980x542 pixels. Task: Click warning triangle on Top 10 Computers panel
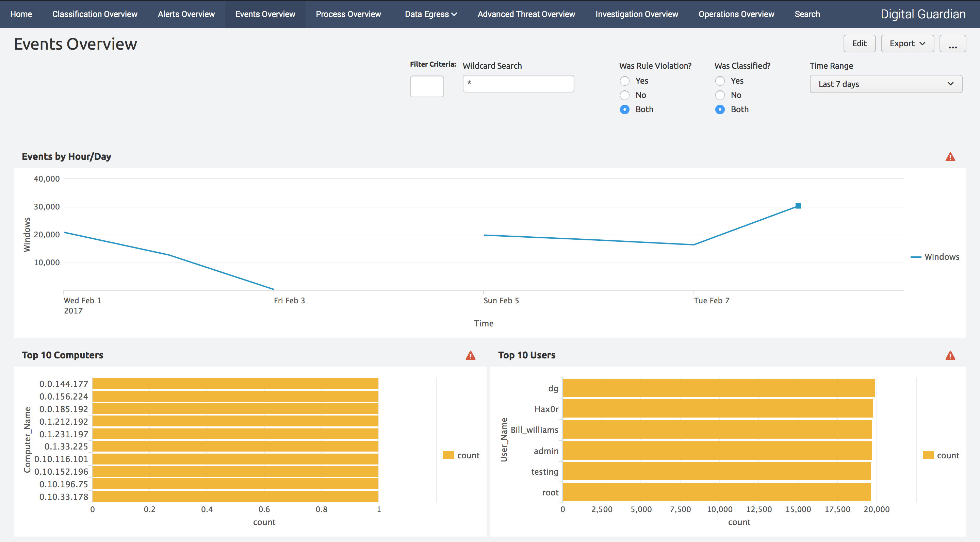click(x=471, y=355)
